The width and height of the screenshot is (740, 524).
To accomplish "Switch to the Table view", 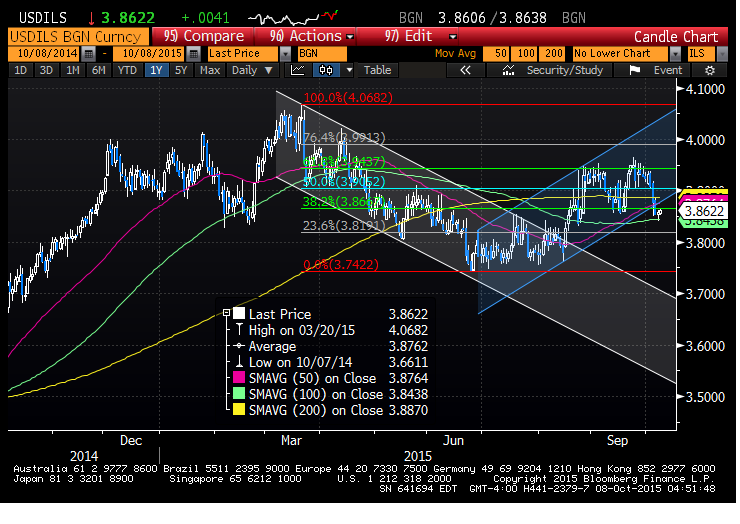I will click(x=377, y=70).
